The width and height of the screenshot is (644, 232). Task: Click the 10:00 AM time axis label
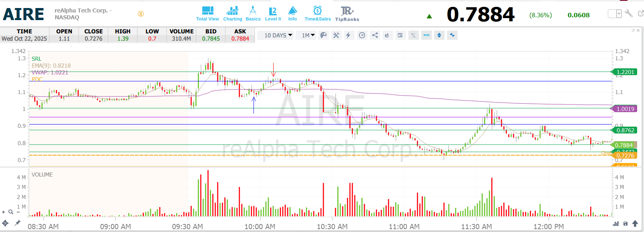click(260, 226)
